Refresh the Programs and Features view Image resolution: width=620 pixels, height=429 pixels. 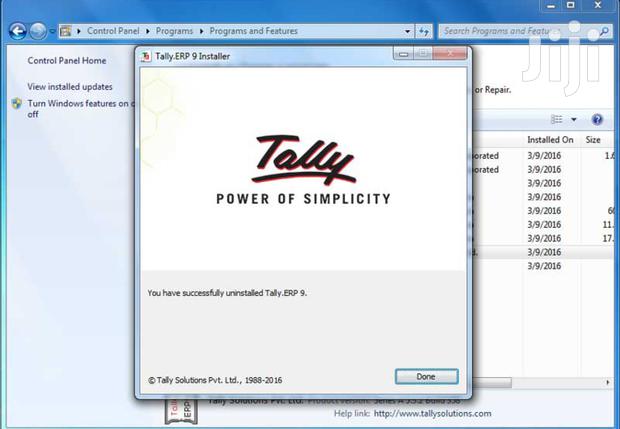[x=424, y=31]
